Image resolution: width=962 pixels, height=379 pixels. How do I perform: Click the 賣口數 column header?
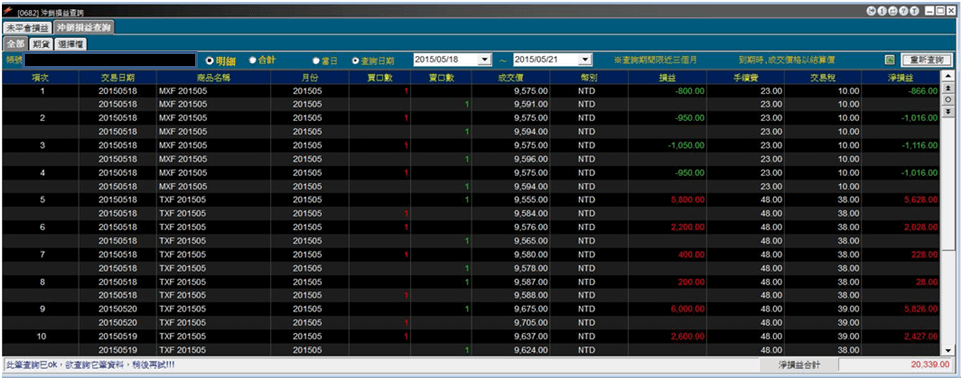441,77
